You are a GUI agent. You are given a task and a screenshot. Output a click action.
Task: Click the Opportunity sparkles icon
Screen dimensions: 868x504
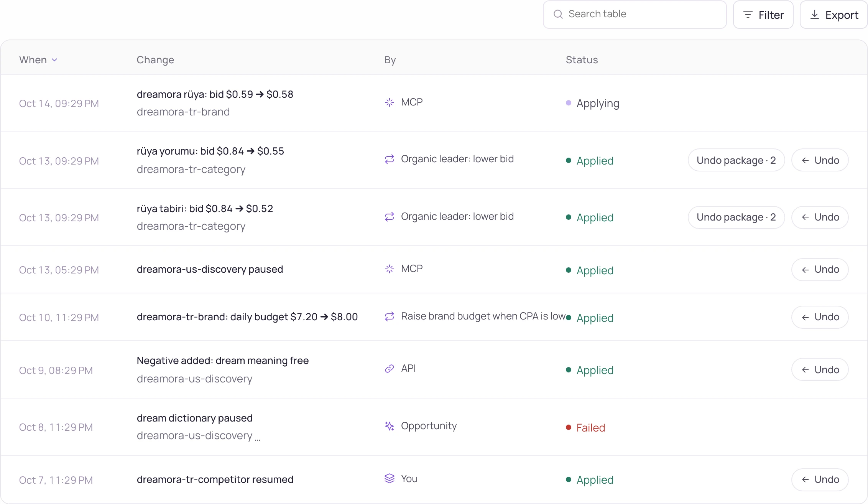pos(390,426)
